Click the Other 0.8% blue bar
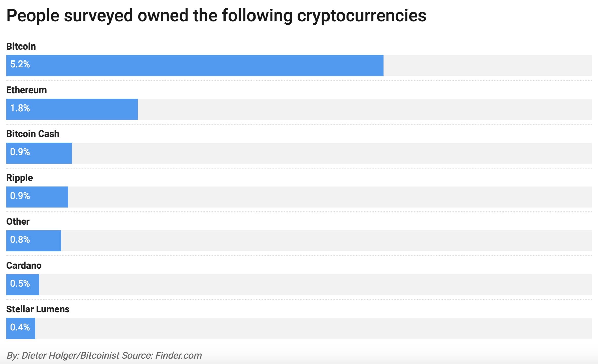The width and height of the screenshot is (598, 364). click(34, 241)
